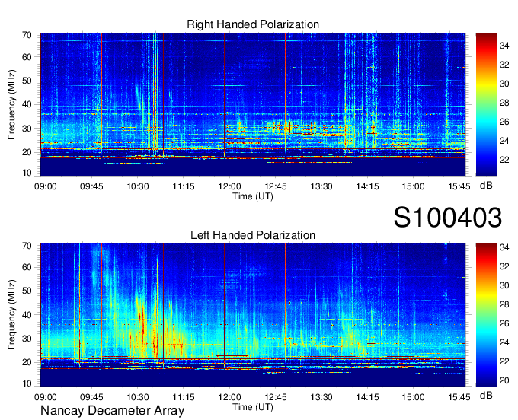Viewport: 518px width, 420px height.
Task: Click the lower color bar's dB unit label
Action: click(x=486, y=395)
